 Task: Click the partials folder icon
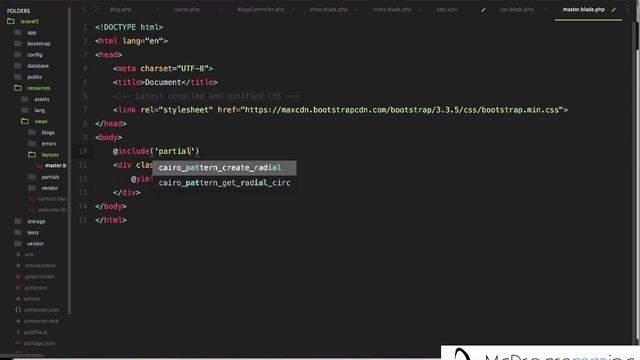tap(32, 177)
